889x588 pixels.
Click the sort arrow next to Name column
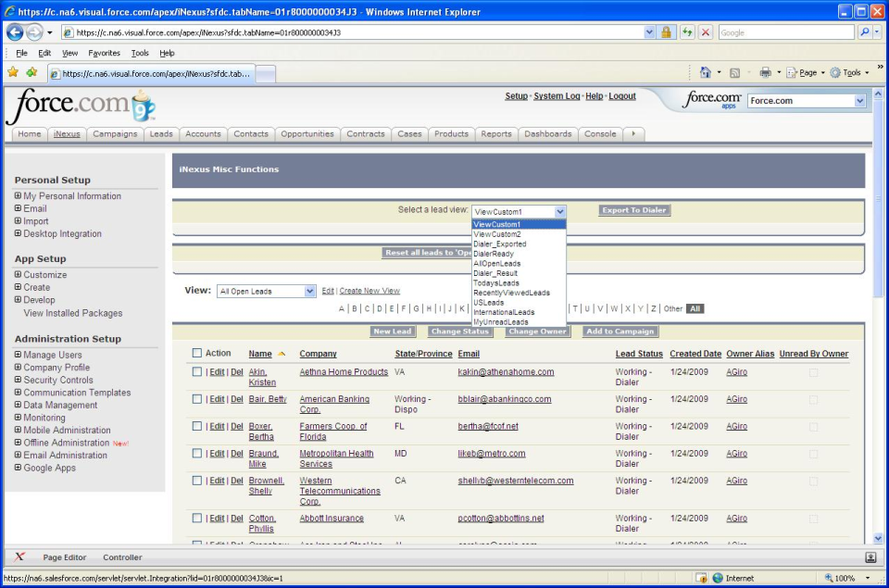(282, 354)
